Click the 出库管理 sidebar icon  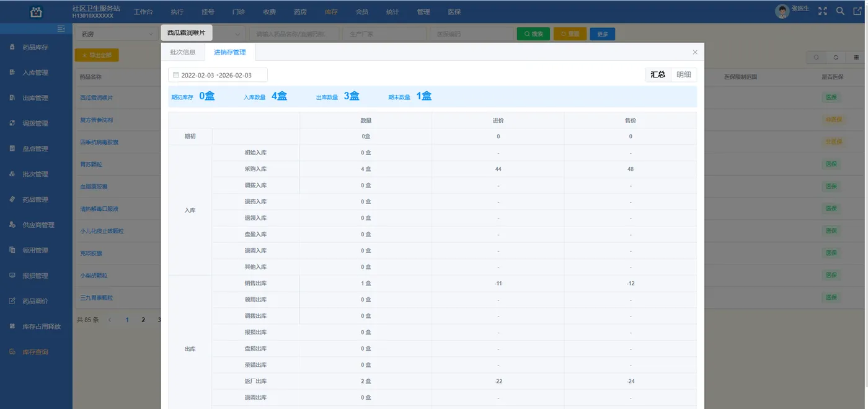(12, 98)
